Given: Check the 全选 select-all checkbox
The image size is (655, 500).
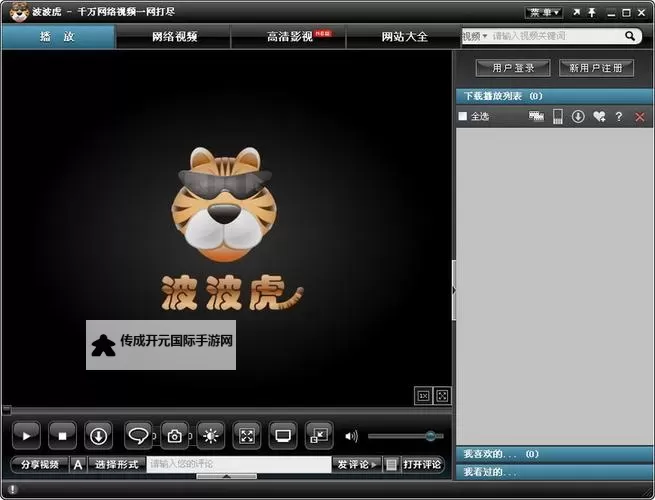Looking at the screenshot, I should (463, 116).
